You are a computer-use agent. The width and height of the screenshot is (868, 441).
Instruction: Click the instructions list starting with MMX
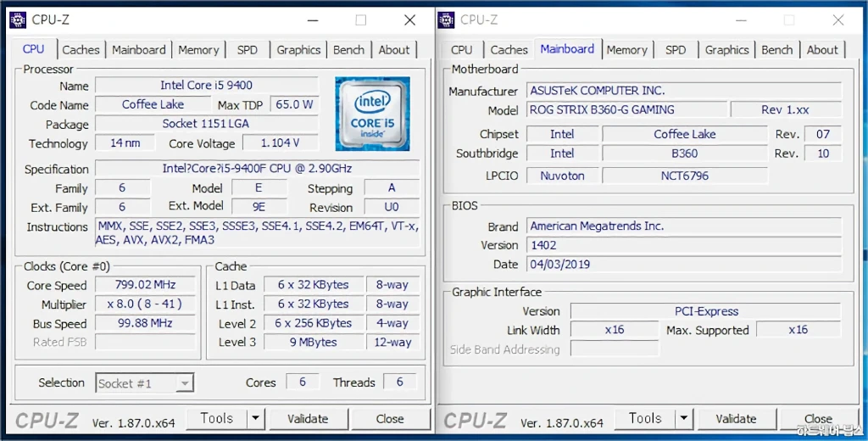(257, 233)
